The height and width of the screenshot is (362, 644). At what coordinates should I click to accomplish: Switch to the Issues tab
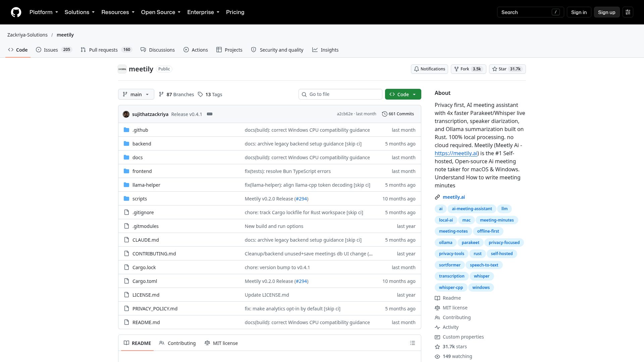pos(54,50)
